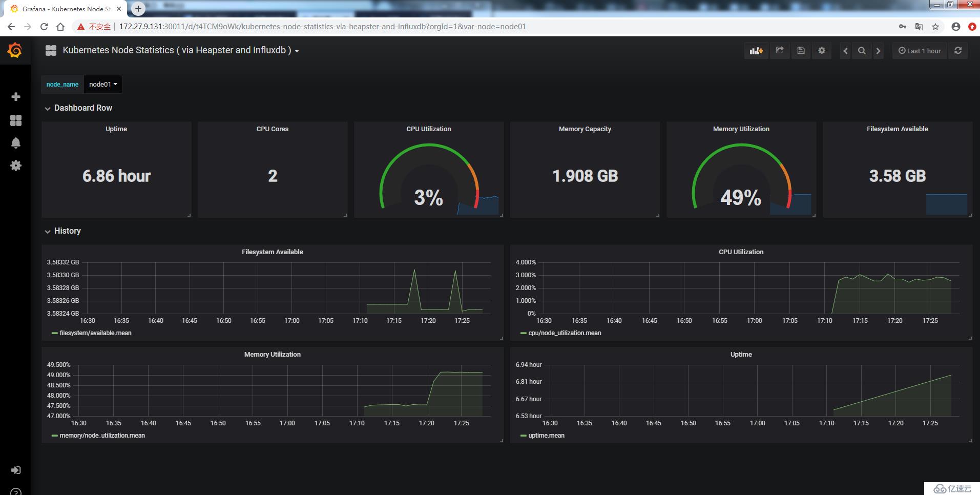Open the browser home page
980x495 pixels.
60,27
